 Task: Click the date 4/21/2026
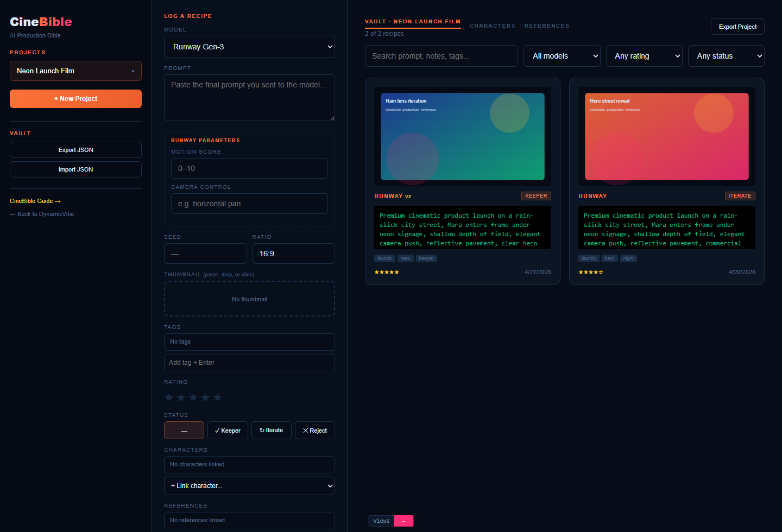[538, 272]
